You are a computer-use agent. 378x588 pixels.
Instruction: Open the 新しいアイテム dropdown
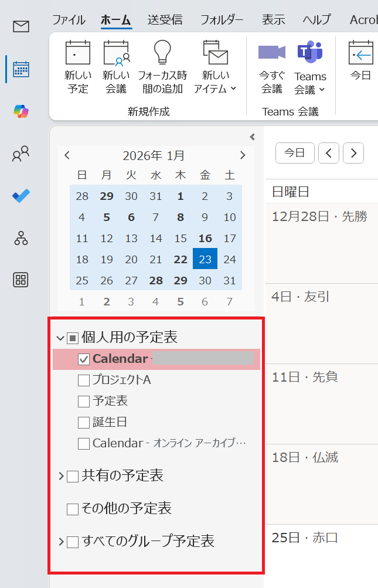pos(215,67)
